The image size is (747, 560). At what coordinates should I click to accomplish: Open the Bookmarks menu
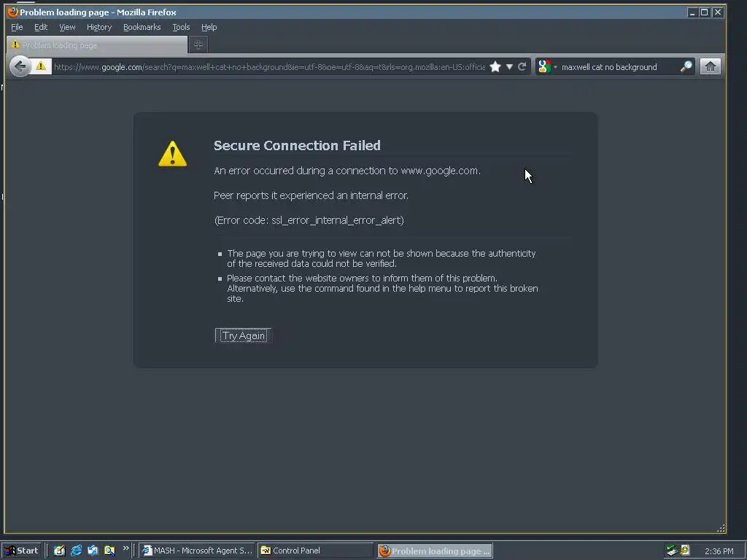coord(142,27)
